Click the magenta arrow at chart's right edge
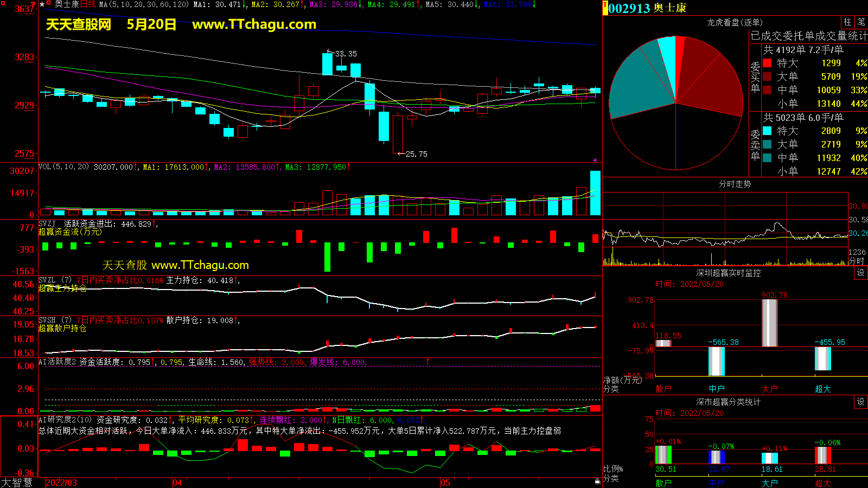Screen dimensions: 868x488 point(595,160)
